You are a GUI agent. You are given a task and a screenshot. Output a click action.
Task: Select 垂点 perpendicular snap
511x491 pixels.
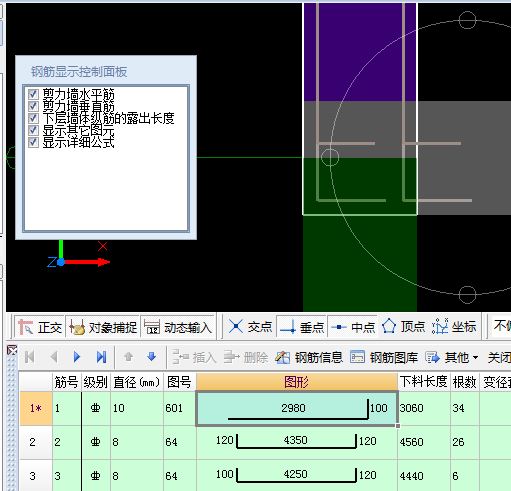[302, 327]
